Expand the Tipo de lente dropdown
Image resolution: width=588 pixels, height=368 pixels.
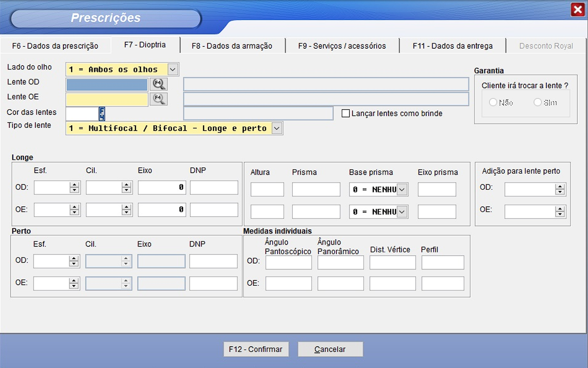277,128
